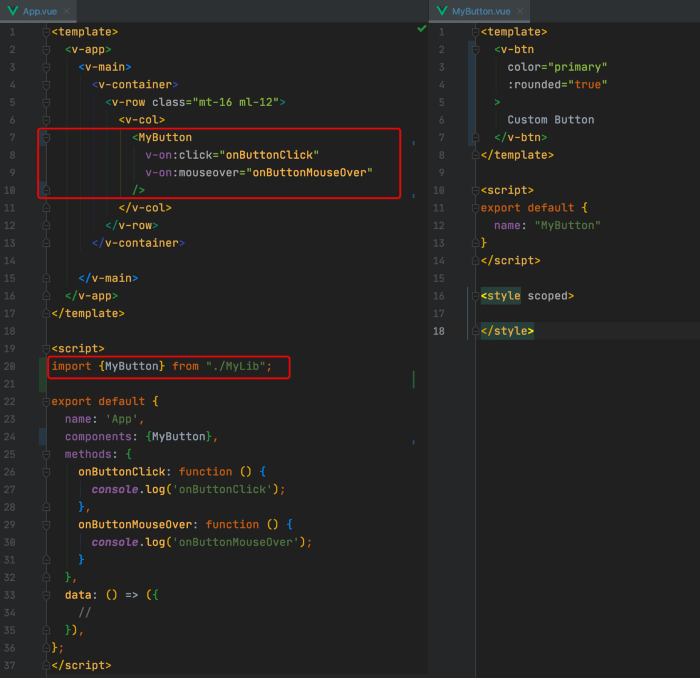700x678 pixels.
Task: Collapse the <style scoped> fold in MyButton.vue
Action: click(475, 296)
